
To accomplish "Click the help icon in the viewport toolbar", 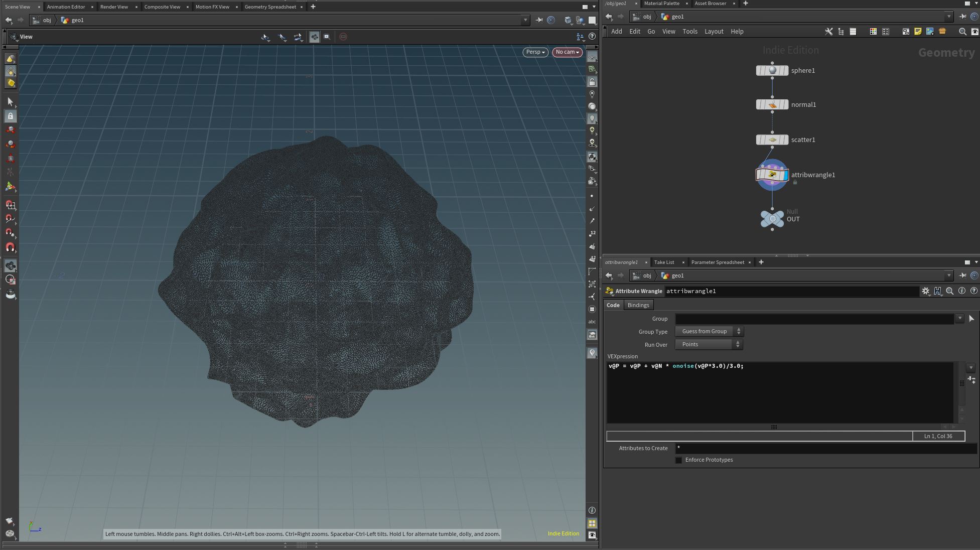I will tap(592, 37).
